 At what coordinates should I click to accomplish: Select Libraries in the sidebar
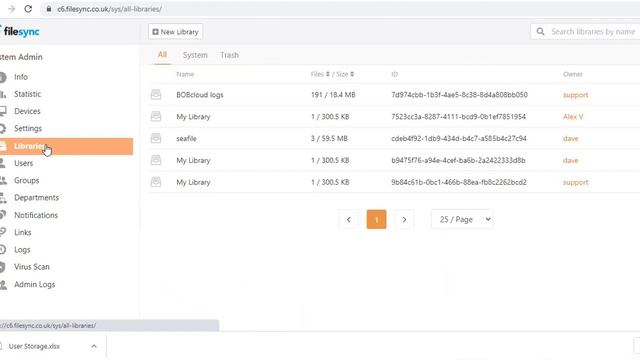(66, 146)
